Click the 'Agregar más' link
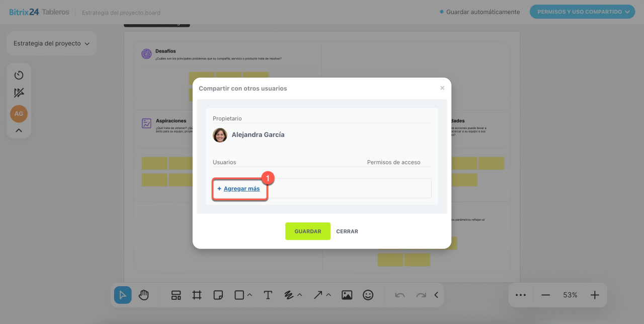The image size is (644, 324). pos(242,188)
